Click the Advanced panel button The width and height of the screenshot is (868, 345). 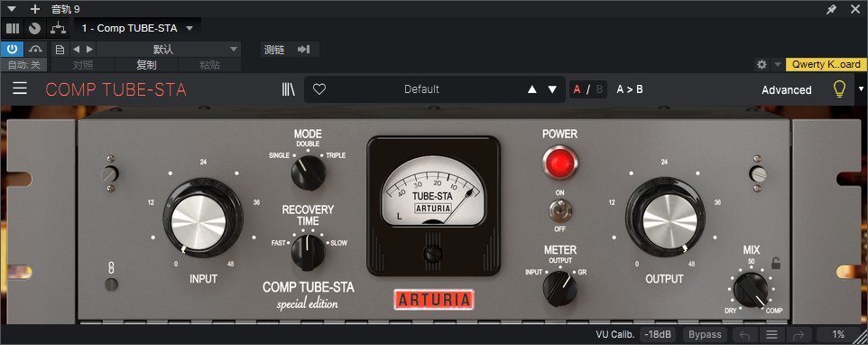(786, 89)
